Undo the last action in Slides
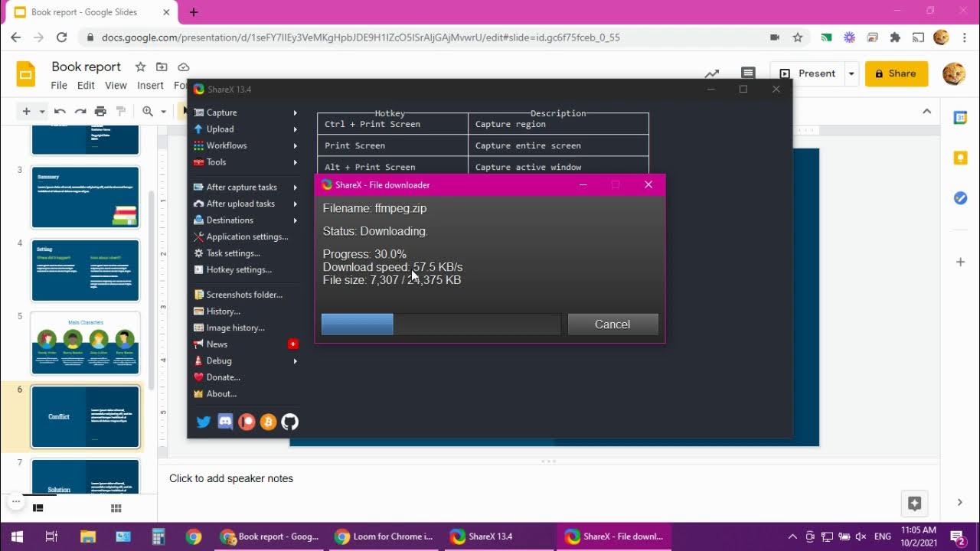Image resolution: width=980 pixels, height=551 pixels. 60,112
